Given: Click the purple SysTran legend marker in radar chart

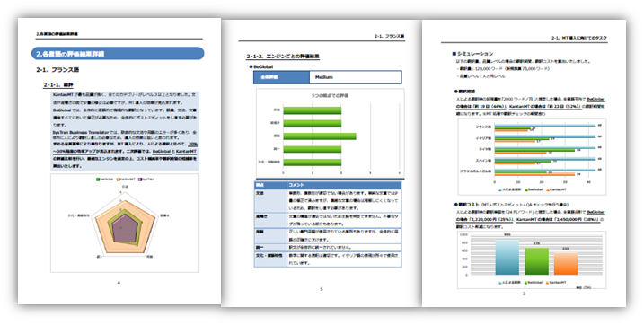Looking at the screenshot, I should pos(140,180).
